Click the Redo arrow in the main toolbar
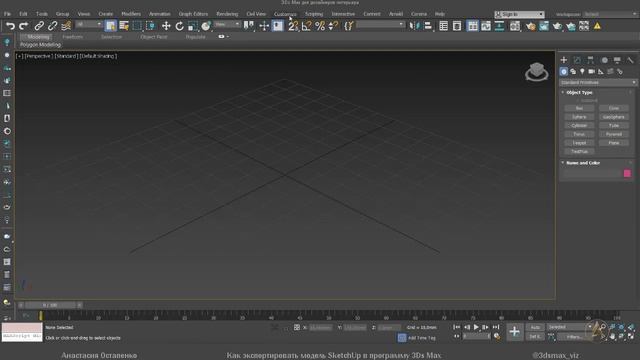Viewport: 640px width, 360px height. pyautogui.click(x=24, y=26)
